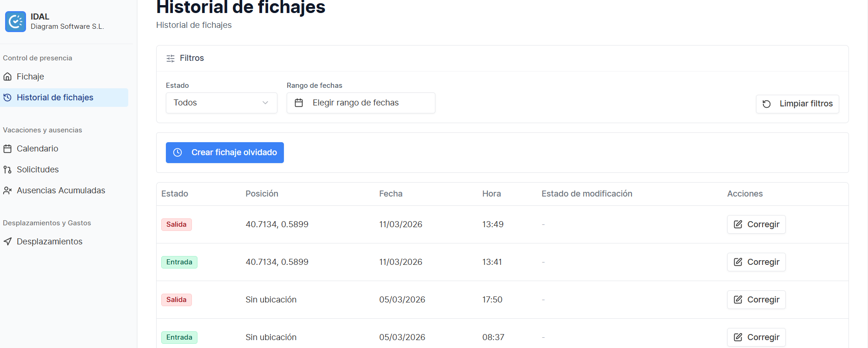Click the user icon beside Ausencias Acumuladas
Viewport: 868px width, 348px height.
pyautogui.click(x=7, y=190)
